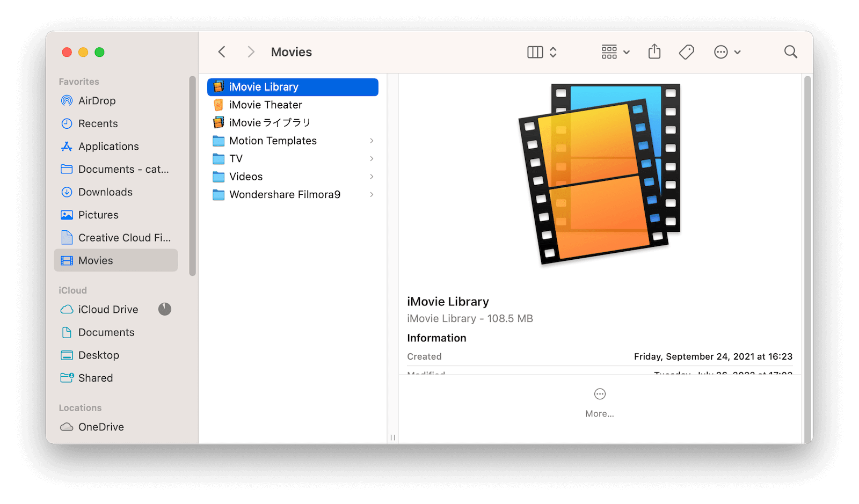
Task: Select the iMovie ライブラリ file
Action: point(293,123)
